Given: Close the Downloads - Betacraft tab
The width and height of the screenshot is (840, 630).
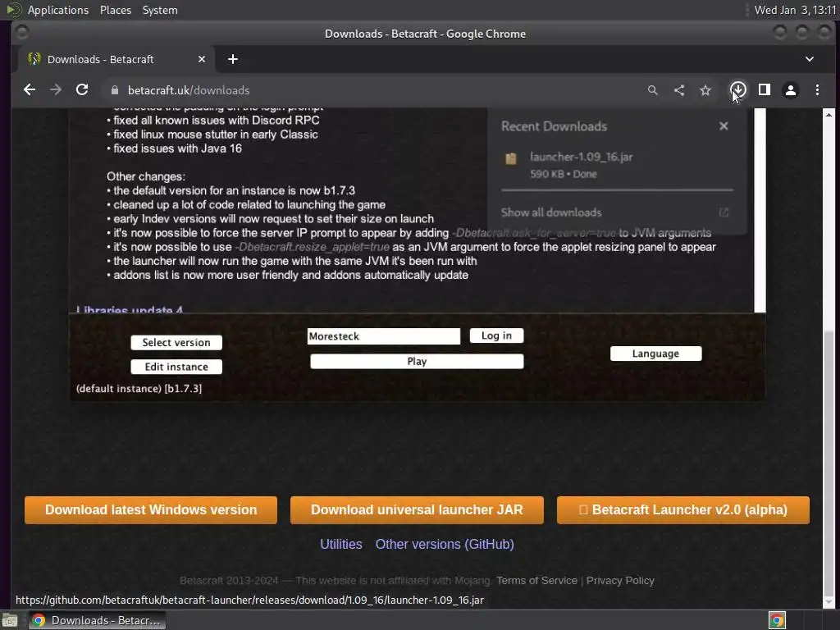Looking at the screenshot, I should (202, 59).
